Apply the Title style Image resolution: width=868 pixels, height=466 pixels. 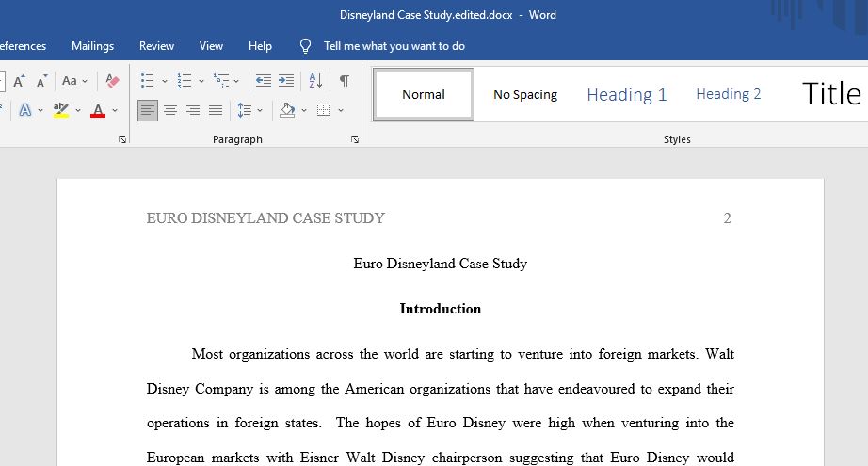(x=831, y=93)
